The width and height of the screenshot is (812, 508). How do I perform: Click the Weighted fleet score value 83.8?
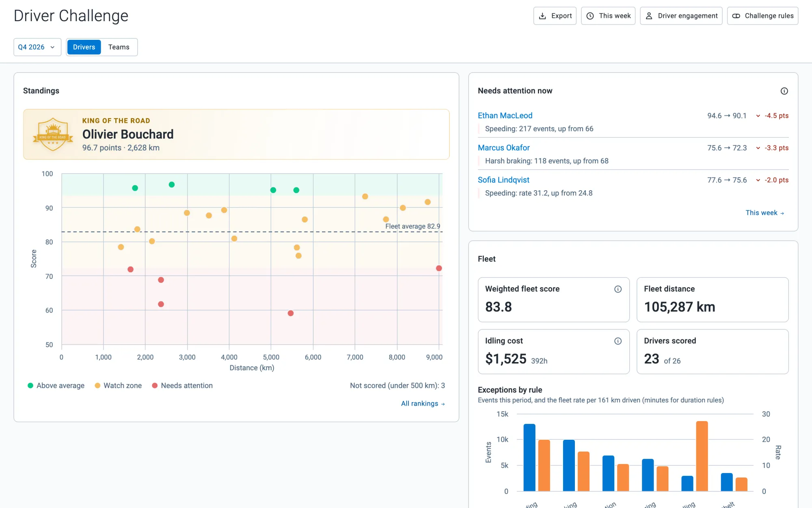(499, 307)
